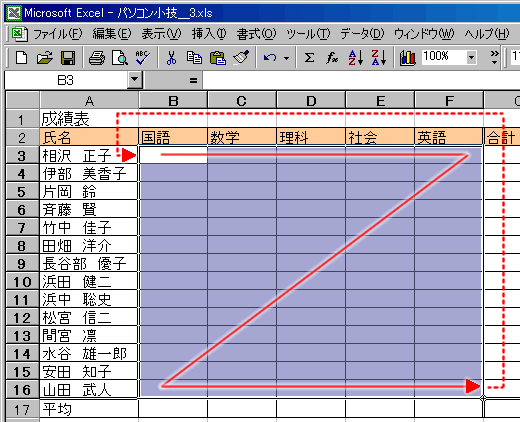Sort ascending with the A-Z icon

[355, 58]
